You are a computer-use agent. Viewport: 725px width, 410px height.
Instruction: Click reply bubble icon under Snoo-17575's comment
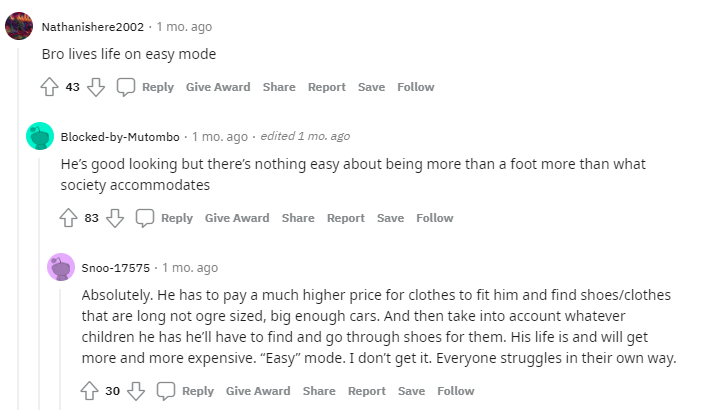166,391
